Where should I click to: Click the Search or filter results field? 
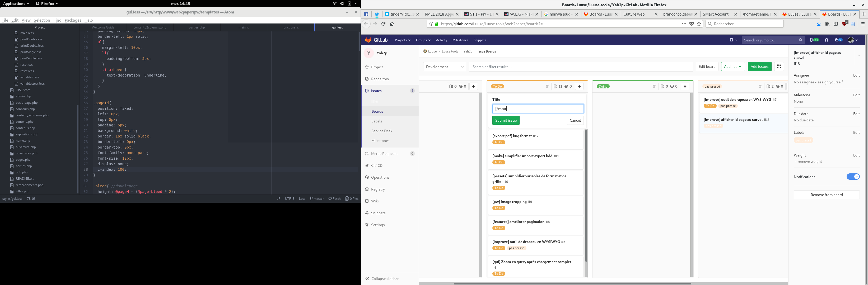(x=580, y=66)
